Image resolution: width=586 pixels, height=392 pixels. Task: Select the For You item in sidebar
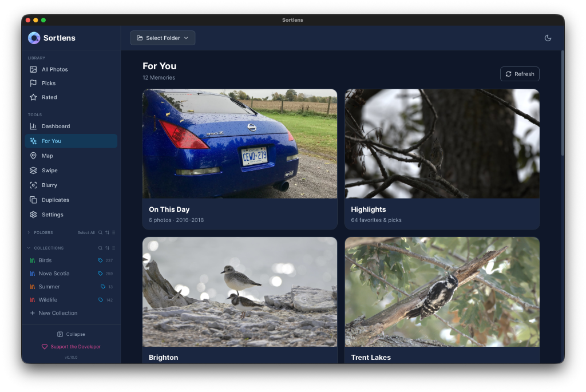[x=71, y=141]
